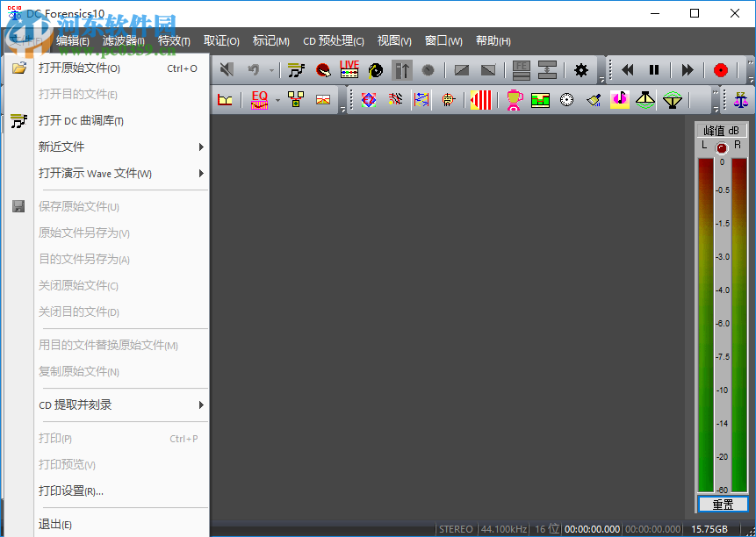Image resolution: width=756 pixels, height=537 pixels.
Task: Click the fade-in ramp toolbar icon
Action: pos(462,70)
